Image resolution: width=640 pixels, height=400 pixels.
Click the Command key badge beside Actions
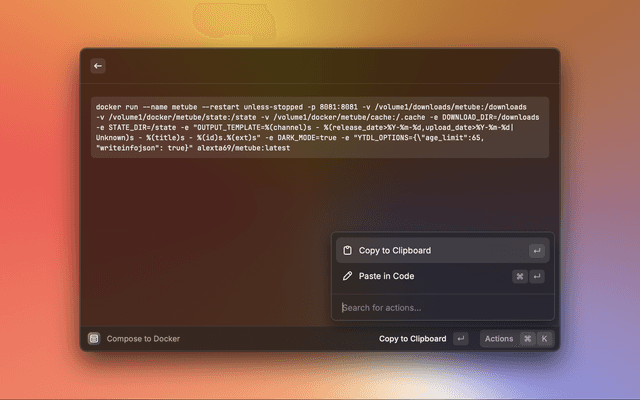click(x=527, y=339)
